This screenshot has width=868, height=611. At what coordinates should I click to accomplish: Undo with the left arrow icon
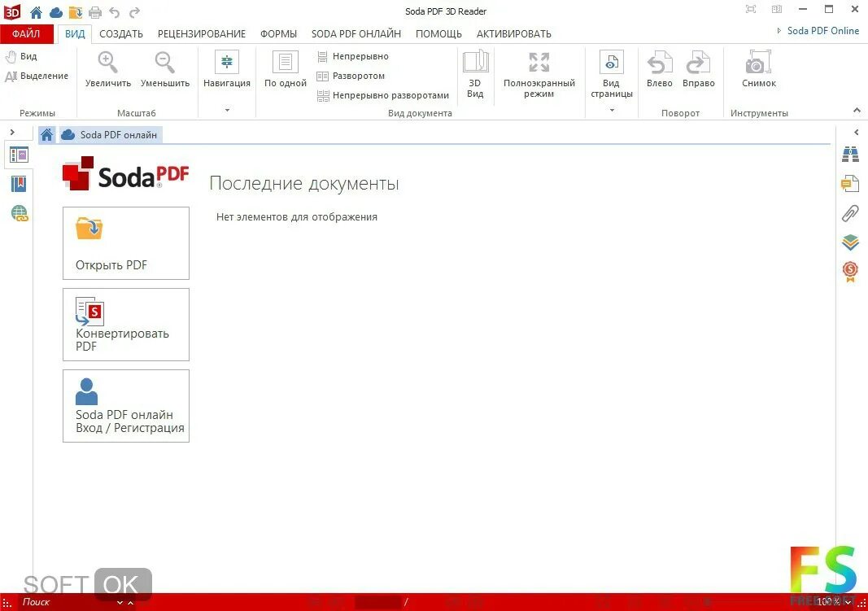115,12
